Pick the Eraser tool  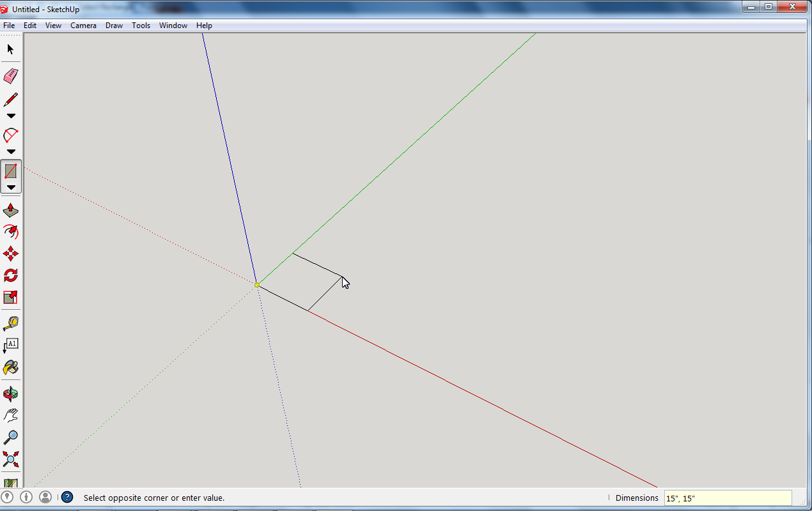(11, 77)
